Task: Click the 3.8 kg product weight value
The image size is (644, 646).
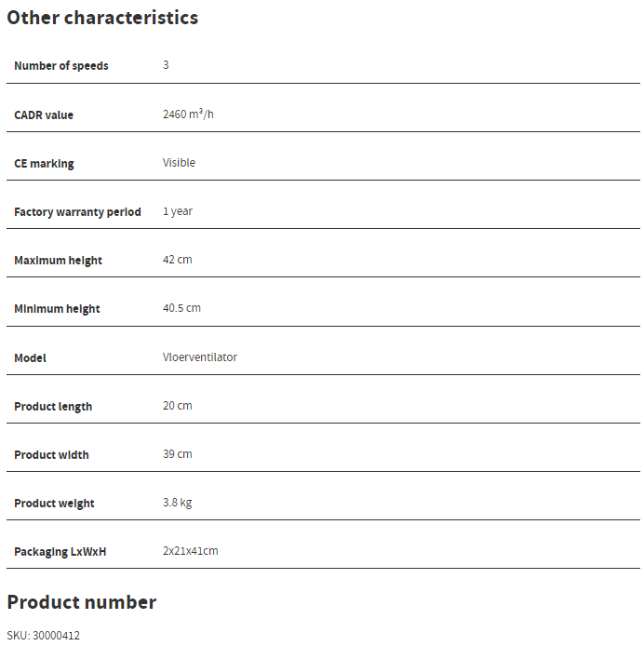Action: [x=177, y=503]
